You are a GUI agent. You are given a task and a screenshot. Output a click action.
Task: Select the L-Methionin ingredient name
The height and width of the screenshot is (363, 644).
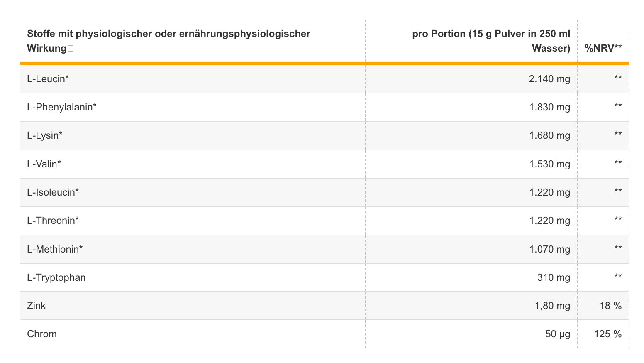55,249
